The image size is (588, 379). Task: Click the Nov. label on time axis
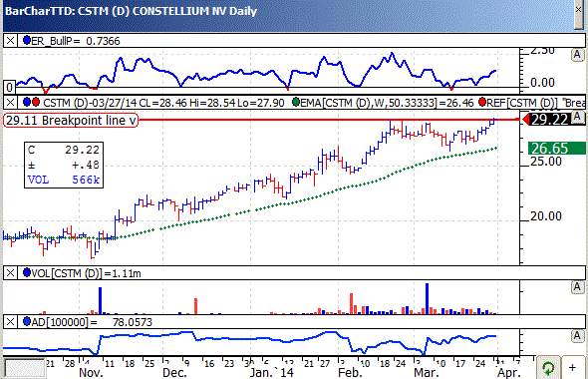91,373
